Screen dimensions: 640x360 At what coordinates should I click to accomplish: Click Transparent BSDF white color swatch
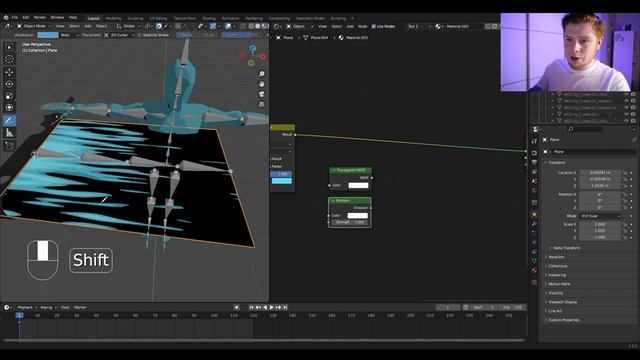coord(358,185)
